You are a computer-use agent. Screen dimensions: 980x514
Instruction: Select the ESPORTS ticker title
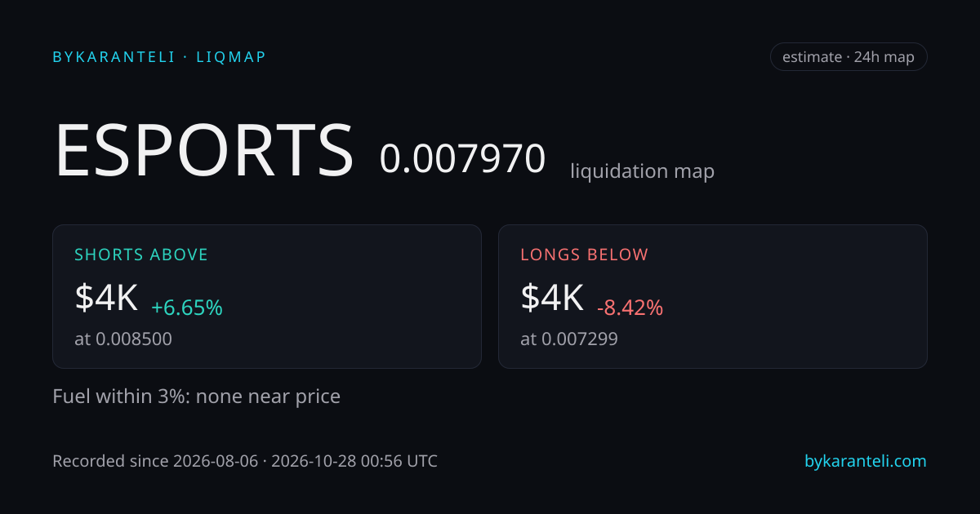[204, 151]
